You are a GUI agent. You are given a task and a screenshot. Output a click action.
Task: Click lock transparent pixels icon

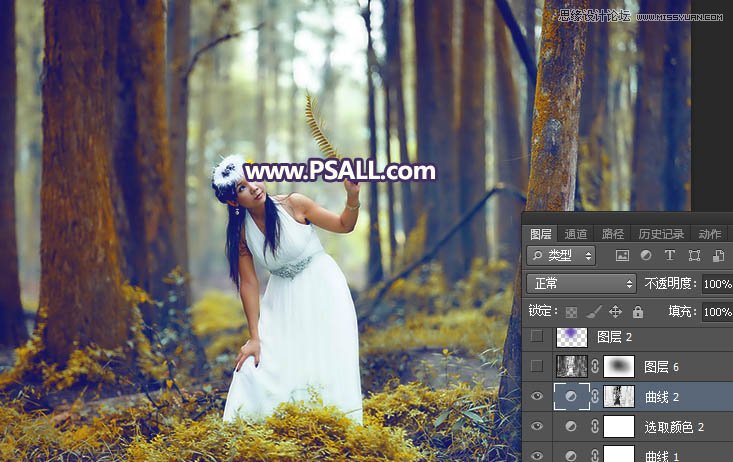click(571, 312)
